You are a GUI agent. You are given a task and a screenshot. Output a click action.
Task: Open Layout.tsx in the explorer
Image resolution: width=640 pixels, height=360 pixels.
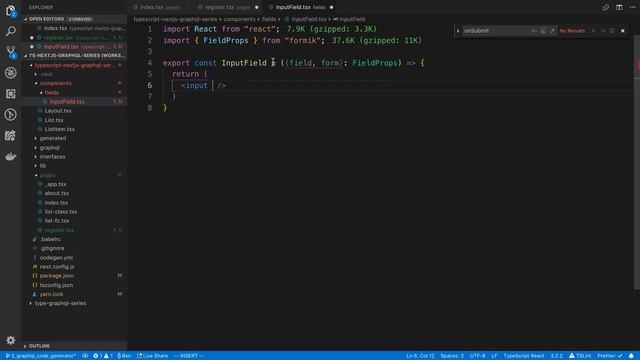point(74,111)
